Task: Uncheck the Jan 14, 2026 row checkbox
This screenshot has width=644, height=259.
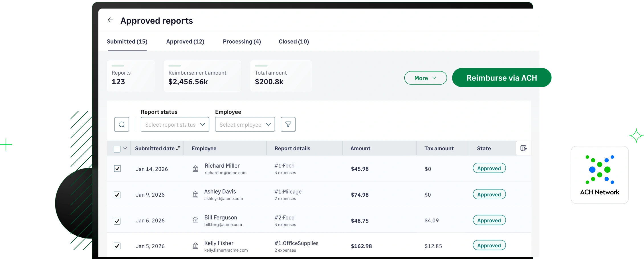Action: coord(117,168)
